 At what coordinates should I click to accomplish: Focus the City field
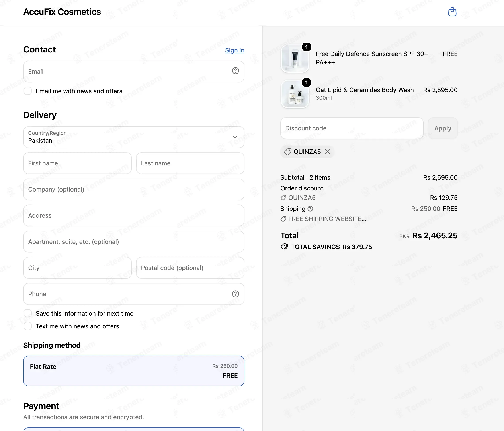pyautogui.click(x=77, y=268)
